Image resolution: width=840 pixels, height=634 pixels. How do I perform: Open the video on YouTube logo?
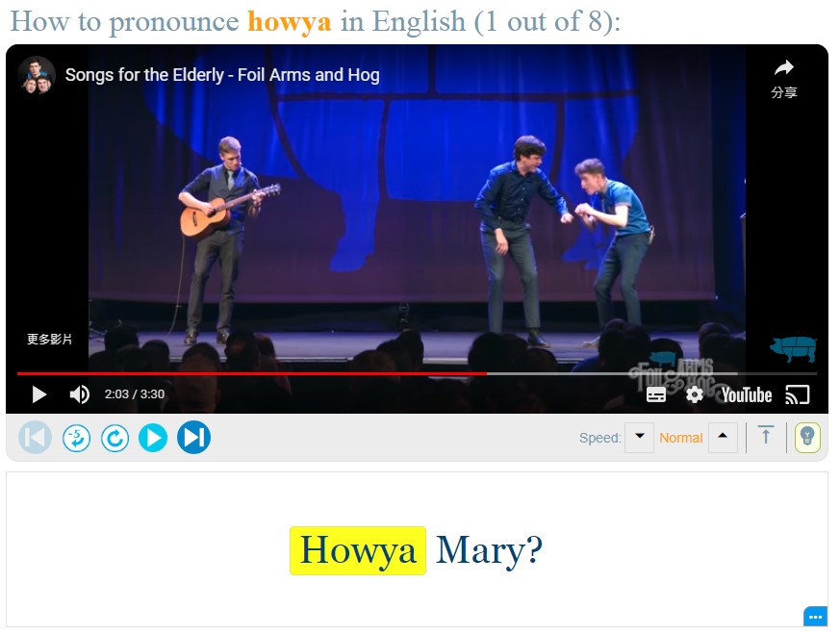[x=747, y=395]
